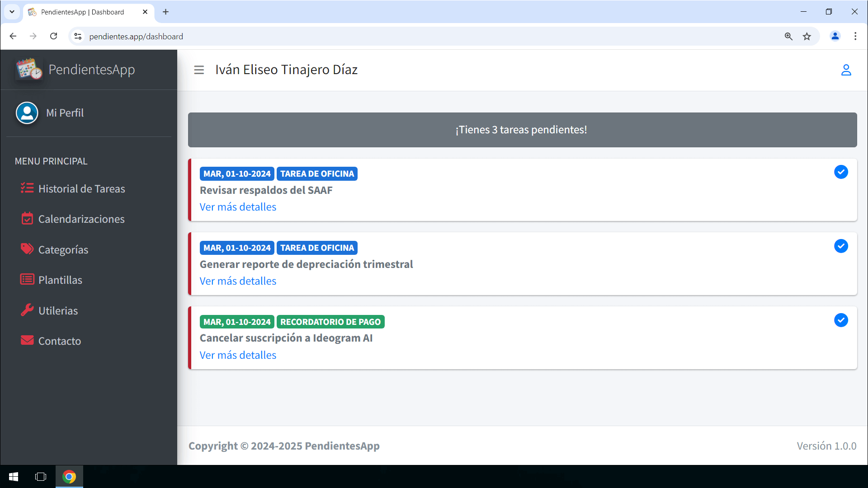Click the Plantillas list icon
This screenshot has width=868, height=488.
[27, 279]
